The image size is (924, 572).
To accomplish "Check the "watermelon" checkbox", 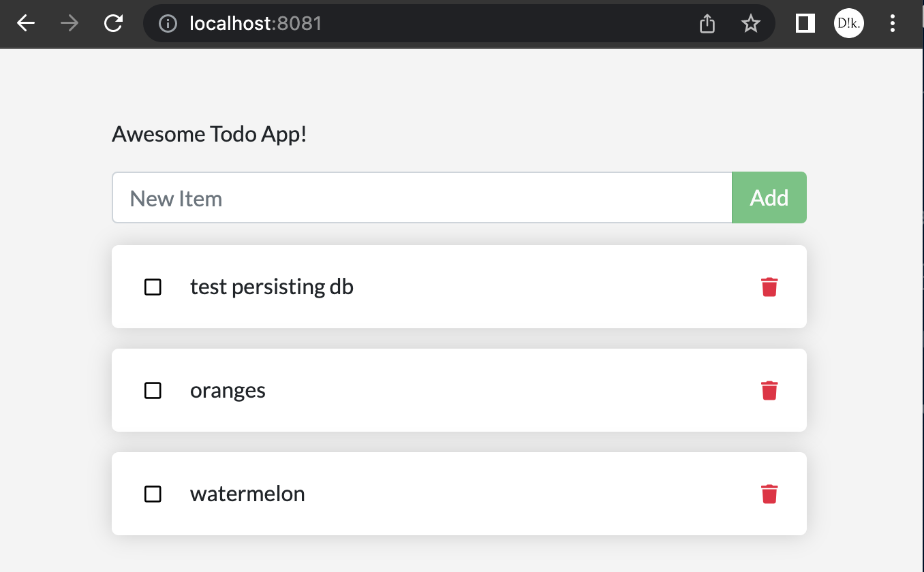I will point(153,494).
